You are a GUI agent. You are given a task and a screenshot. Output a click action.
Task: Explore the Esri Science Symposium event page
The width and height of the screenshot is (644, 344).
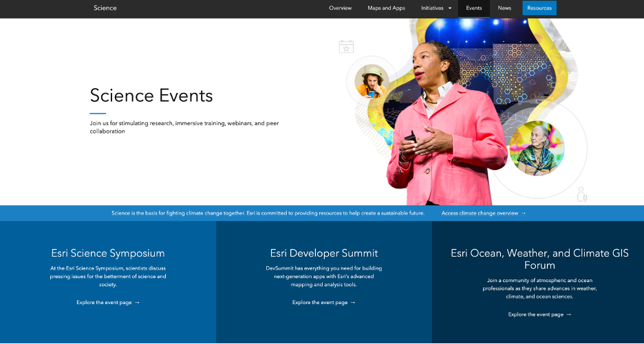tap(108, 303)
